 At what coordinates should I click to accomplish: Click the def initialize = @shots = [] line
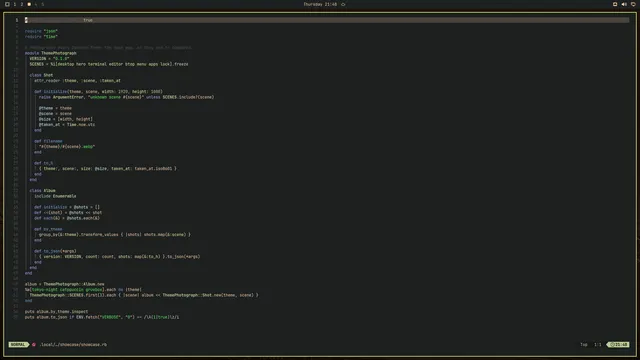point(67,207)
